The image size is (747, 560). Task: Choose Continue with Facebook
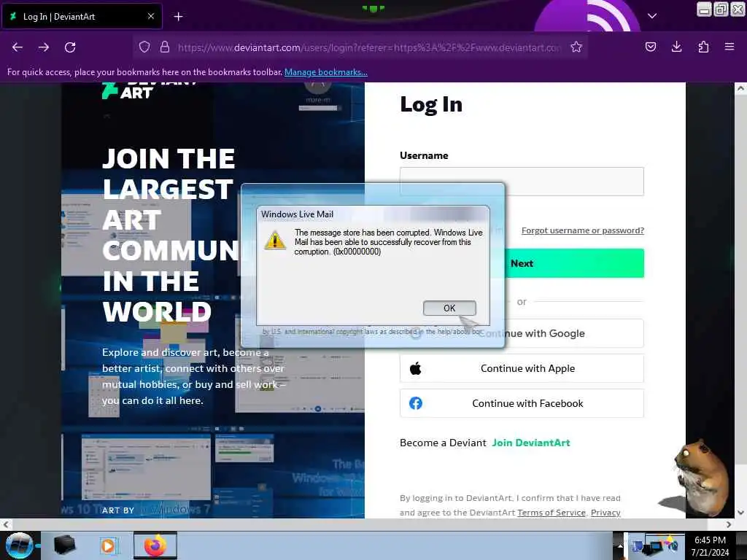[x=522, y=403]
